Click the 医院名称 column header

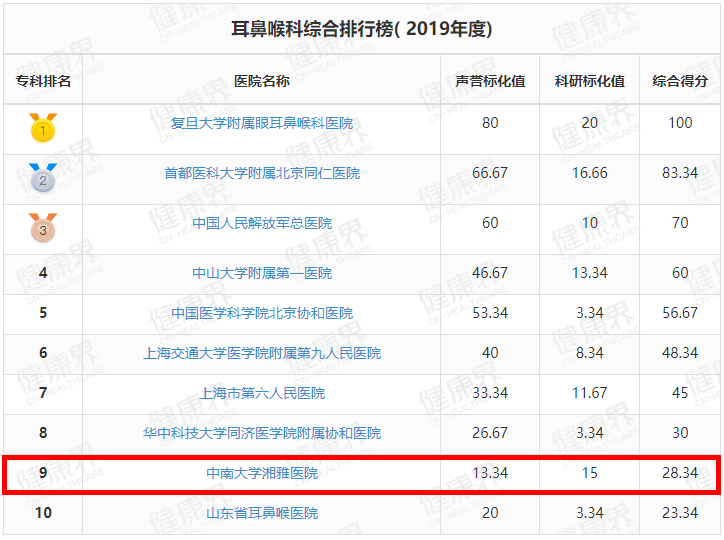click(x=262, y=81)
